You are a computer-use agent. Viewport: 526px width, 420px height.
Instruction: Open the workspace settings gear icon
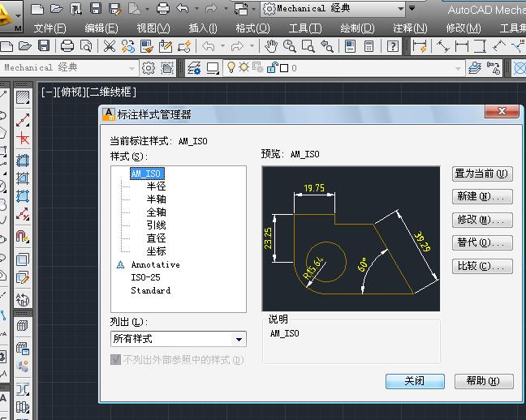tap(149, 68)
